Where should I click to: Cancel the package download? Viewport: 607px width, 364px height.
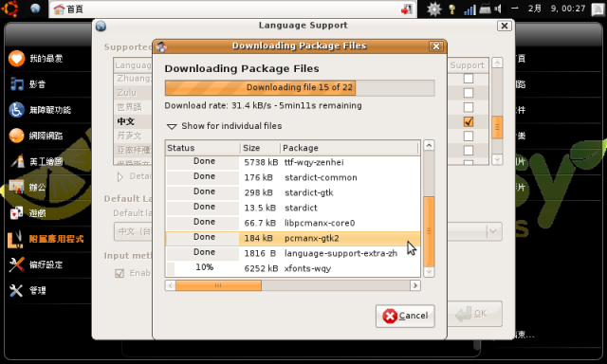click(405, 316)
